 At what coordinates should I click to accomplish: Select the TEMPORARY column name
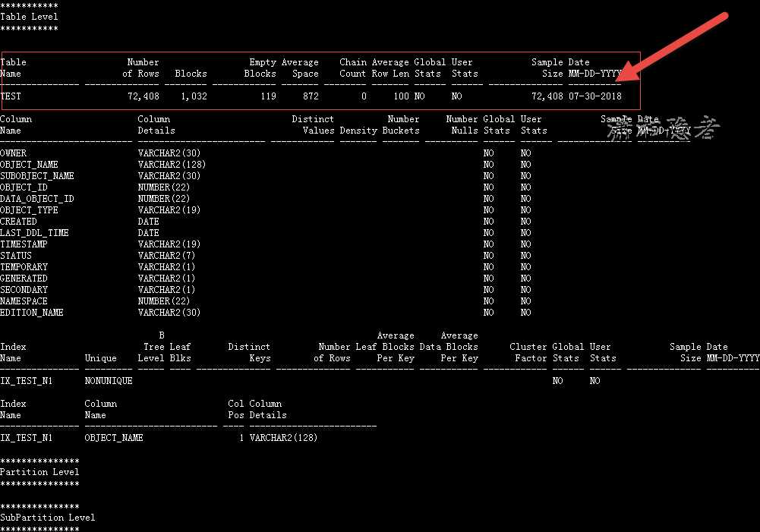[24, 267]
